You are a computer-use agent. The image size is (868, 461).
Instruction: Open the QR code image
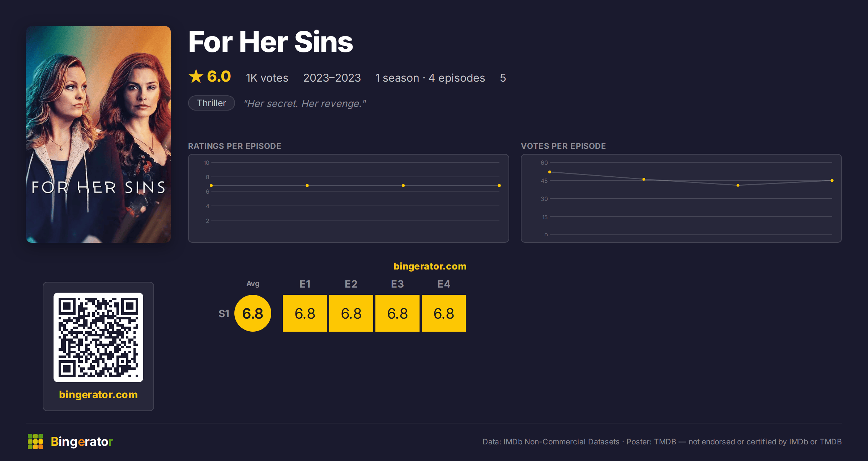pyautogui.click(x=98, y=337)
